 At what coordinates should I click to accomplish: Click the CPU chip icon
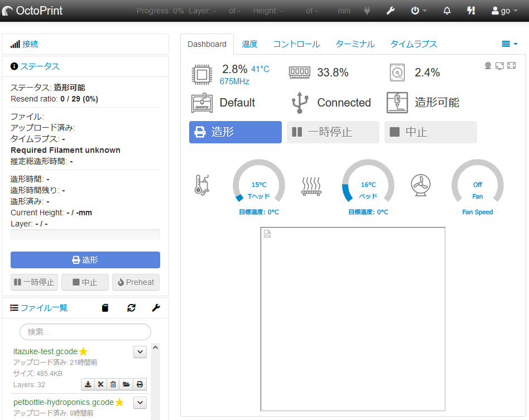tap(202, 75)
